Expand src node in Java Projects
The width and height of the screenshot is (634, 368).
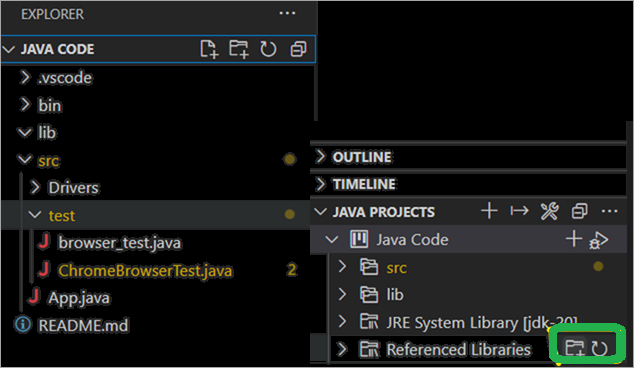pyautogui.click(x=342, y=266)
